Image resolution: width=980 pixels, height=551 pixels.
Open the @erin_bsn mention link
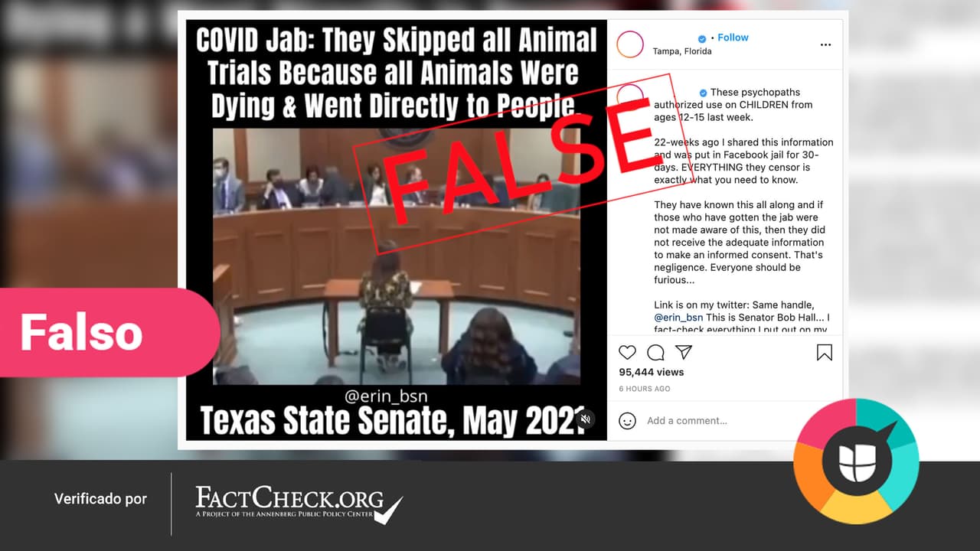click(x=678, y=318)
